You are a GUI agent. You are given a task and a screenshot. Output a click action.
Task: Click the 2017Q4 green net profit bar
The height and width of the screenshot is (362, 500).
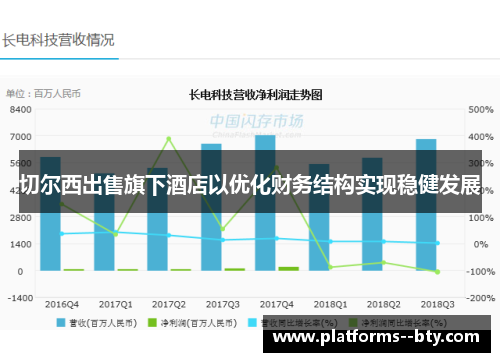(289, 269)
